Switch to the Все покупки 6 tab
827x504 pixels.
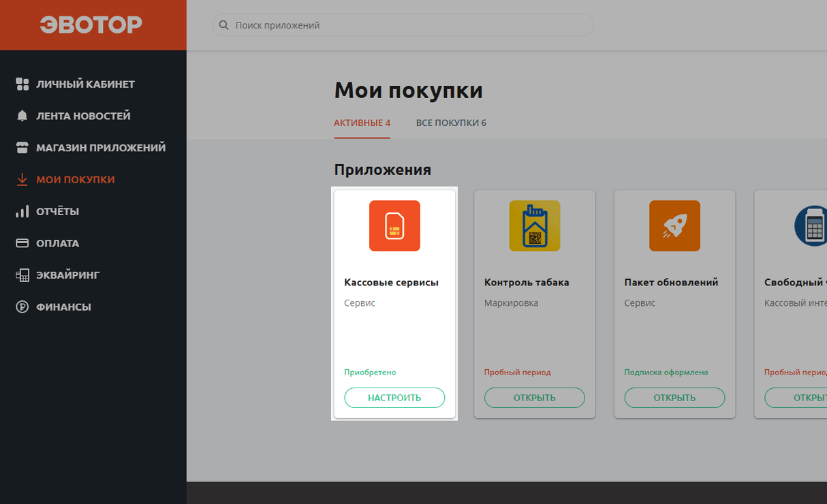[451, 123]
